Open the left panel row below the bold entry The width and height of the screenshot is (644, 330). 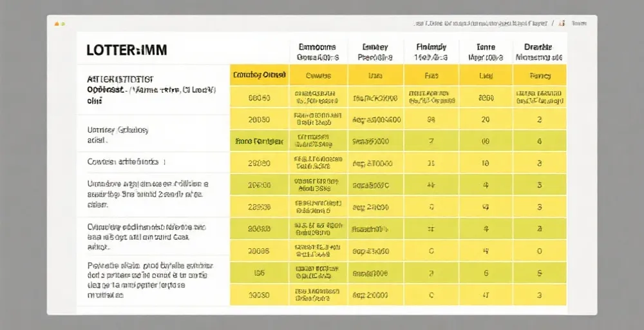coord(153,135)
